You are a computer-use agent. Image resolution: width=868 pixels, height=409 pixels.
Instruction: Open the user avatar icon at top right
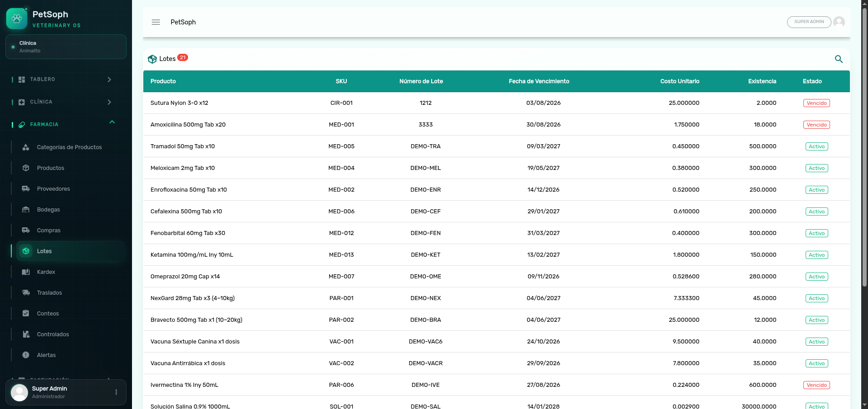click(839, 22)
